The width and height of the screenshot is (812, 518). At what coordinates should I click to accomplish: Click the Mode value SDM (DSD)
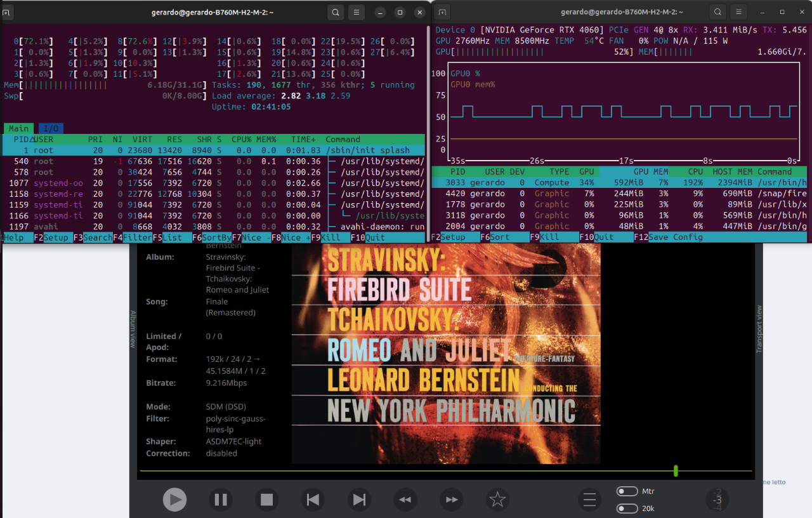coord(226,406)
